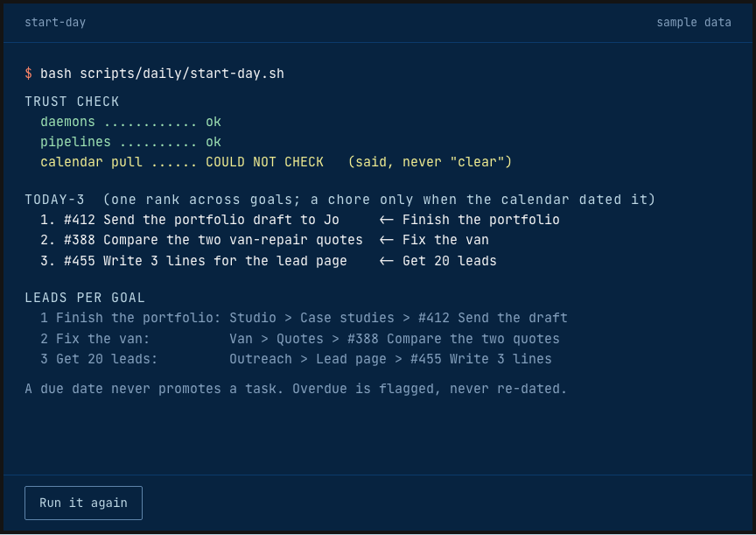This screenshot has width=756, height=535.
Task: Click the "Run it again" button
Action: (83, 503)
